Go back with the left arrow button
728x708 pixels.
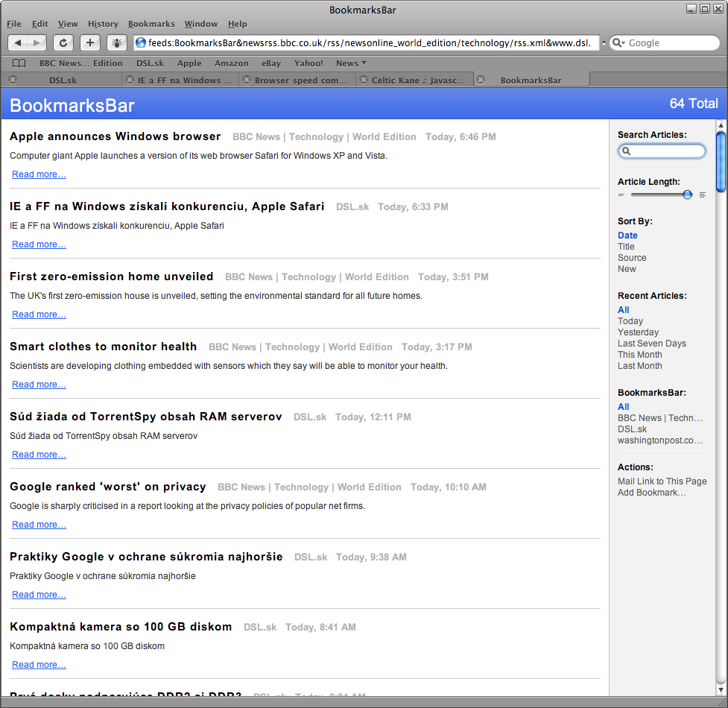point(18,42)
